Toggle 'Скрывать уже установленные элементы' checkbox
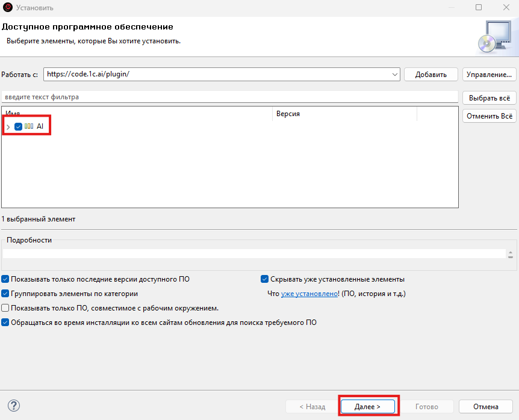The image size is (519, 420). (264, 279)
